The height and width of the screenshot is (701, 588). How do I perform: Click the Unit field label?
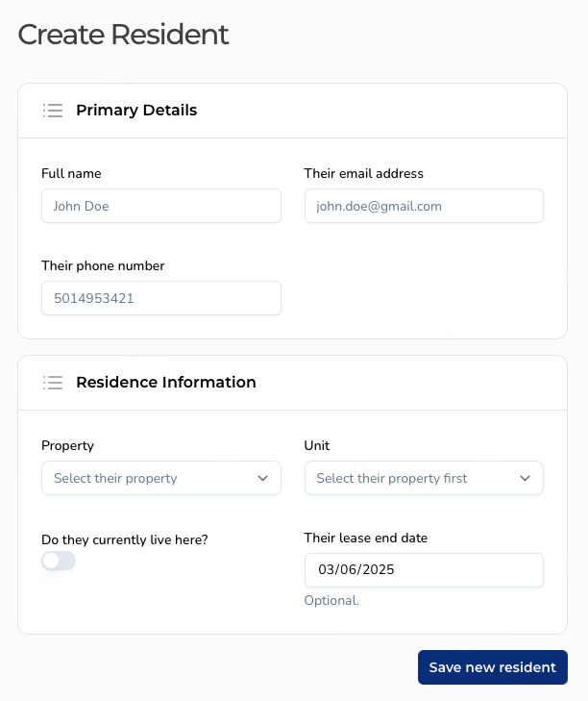pos(317,446)
